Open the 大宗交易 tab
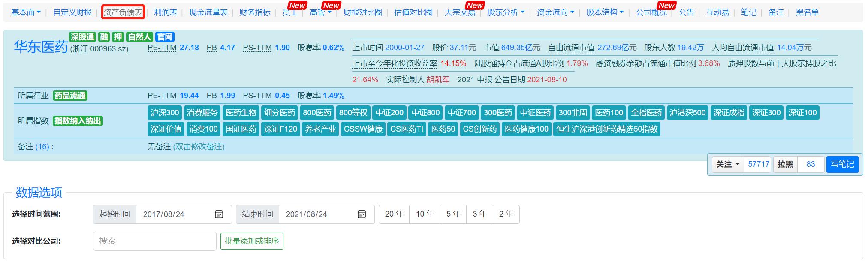 pos(459,12)
